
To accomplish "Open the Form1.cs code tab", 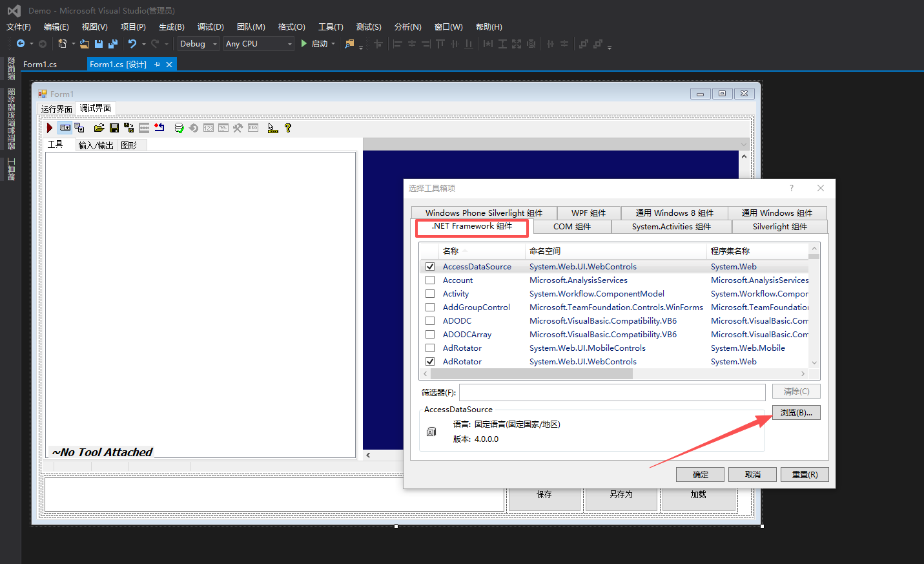I will (x=40, y=65).
